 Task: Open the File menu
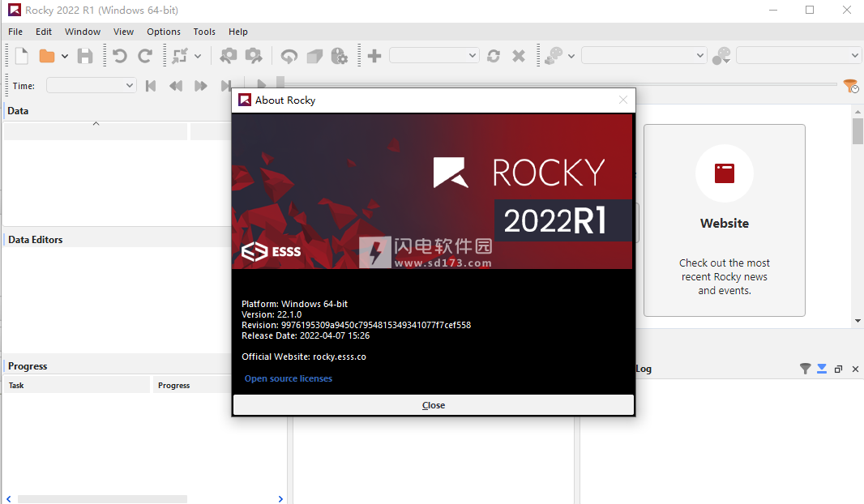[x=15, y=32]
